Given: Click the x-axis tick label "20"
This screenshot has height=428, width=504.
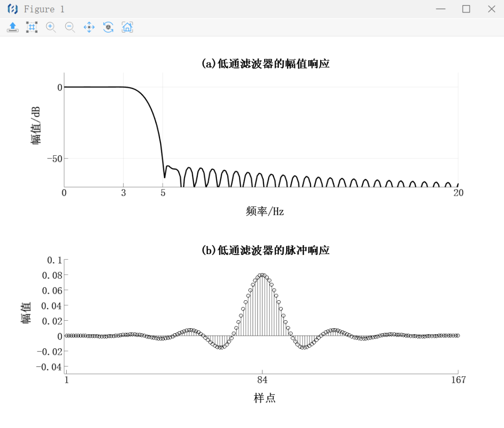Looking at the screenshot, I should [458, 193].
